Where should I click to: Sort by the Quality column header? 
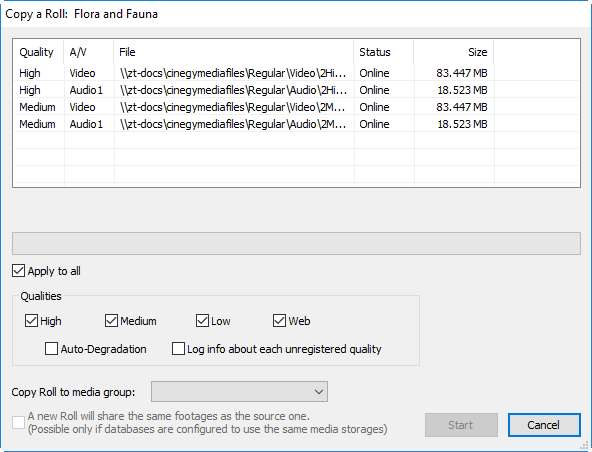39,52
